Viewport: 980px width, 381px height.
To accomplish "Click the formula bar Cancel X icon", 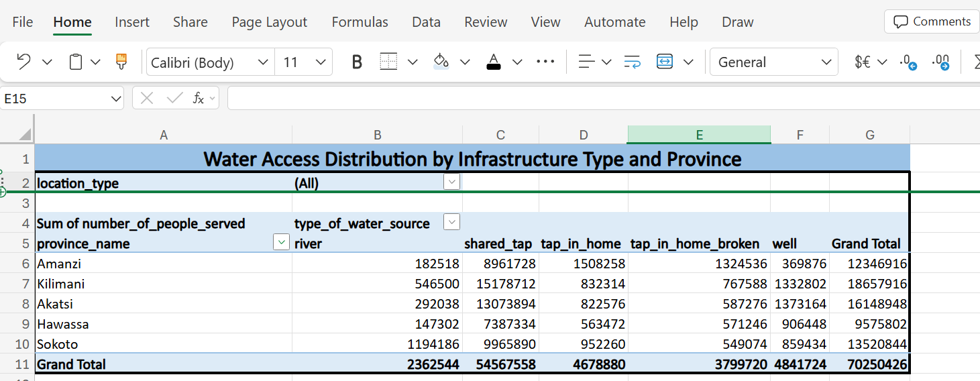I will pos(147,99).
